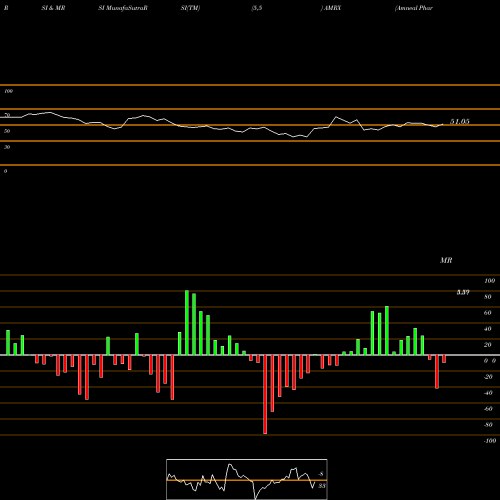This screenshot has width=500, height=500.
Task: Select the tallest green MR histogram bar
Action: pos(187,323)
